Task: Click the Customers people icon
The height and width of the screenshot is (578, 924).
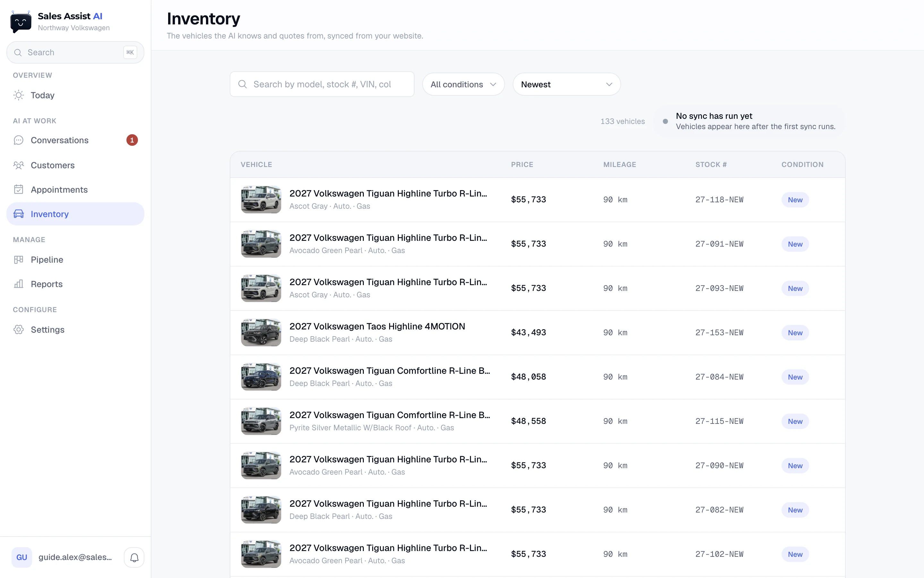Action: (x=18, y=165)
